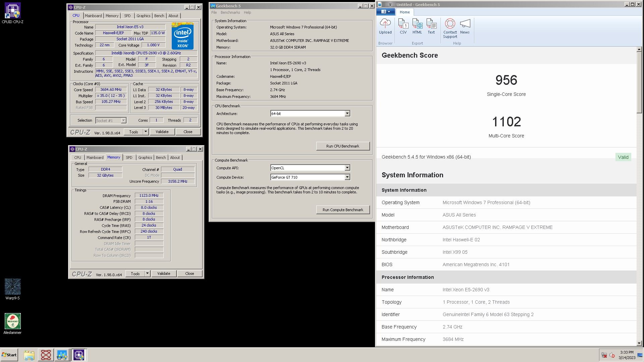
Task: Click the Uncore Frequency value field
Action: [178, 181]
